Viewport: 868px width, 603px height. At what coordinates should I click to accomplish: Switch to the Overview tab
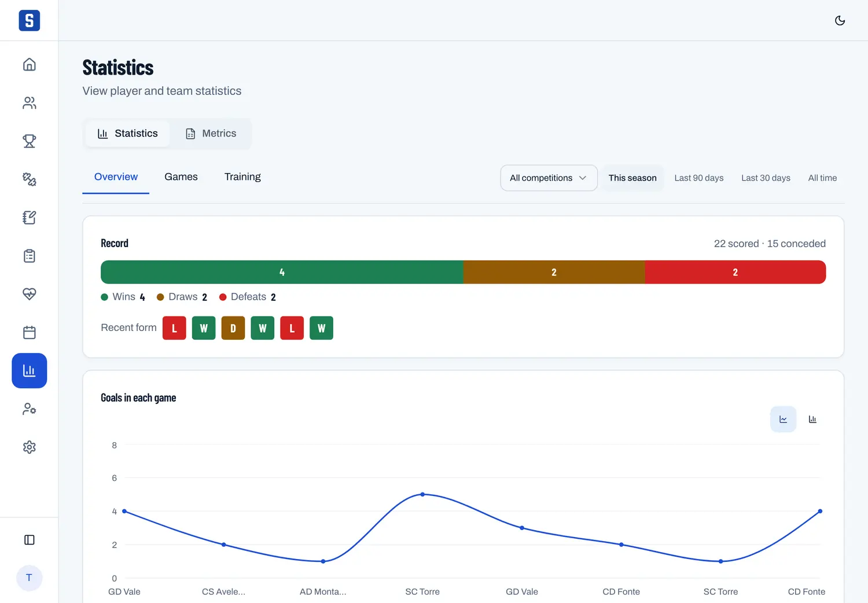(x=116, y=177)
